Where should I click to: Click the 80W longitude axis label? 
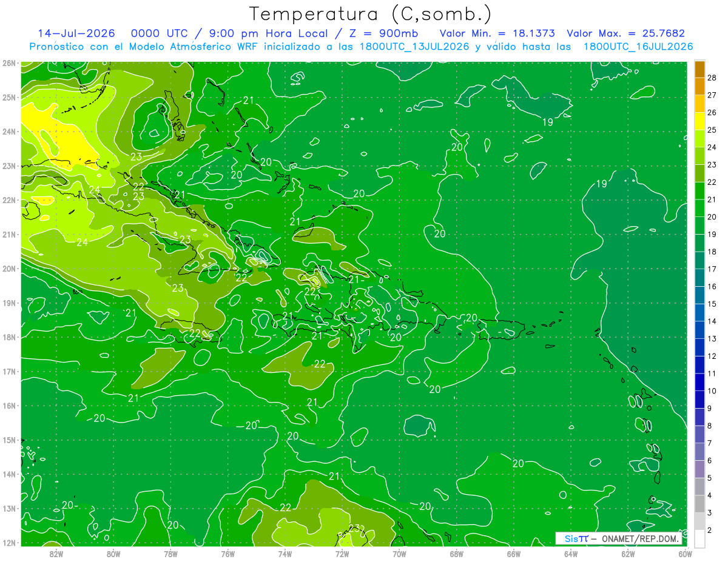pos(113,554)
